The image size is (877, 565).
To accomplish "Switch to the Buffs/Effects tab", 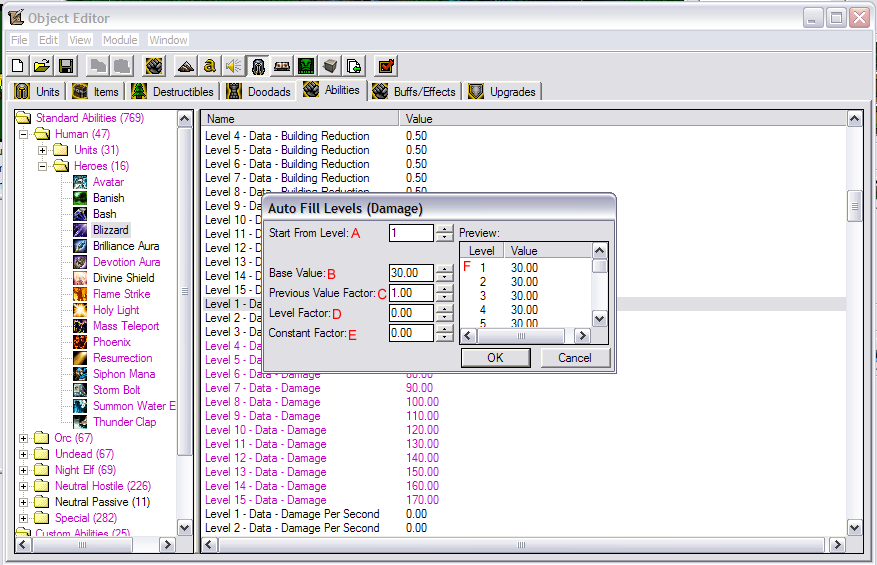I will [x=414, y=91].
